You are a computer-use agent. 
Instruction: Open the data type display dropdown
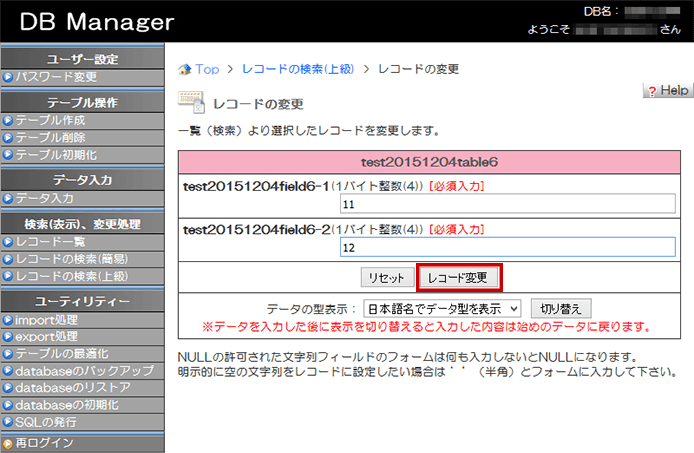click(x=441, y=308)
